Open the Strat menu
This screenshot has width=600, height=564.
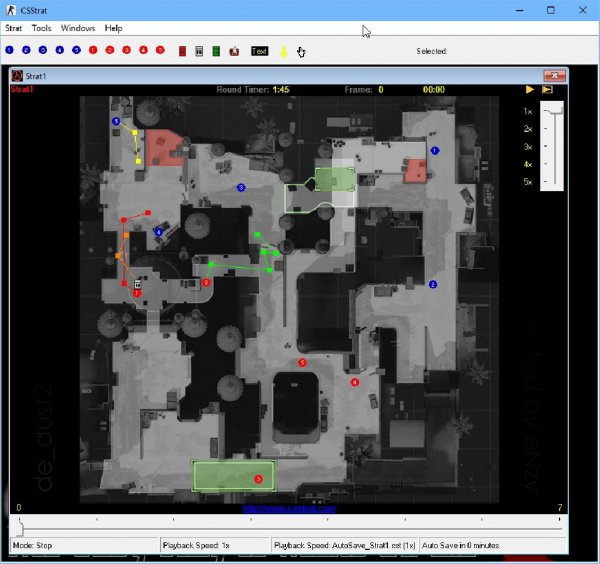(x=13, y=28)
